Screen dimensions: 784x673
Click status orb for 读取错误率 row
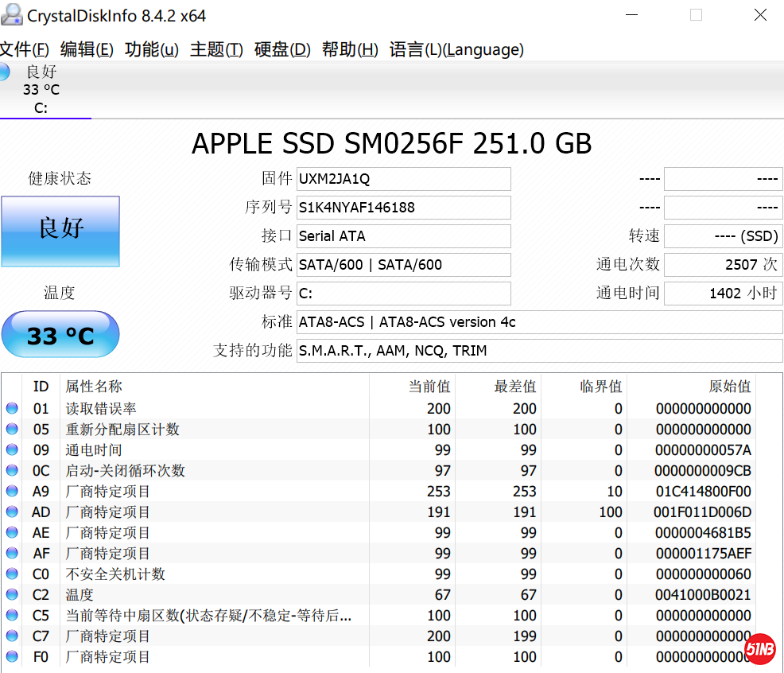pyautogui.click(x=12, y=409)
